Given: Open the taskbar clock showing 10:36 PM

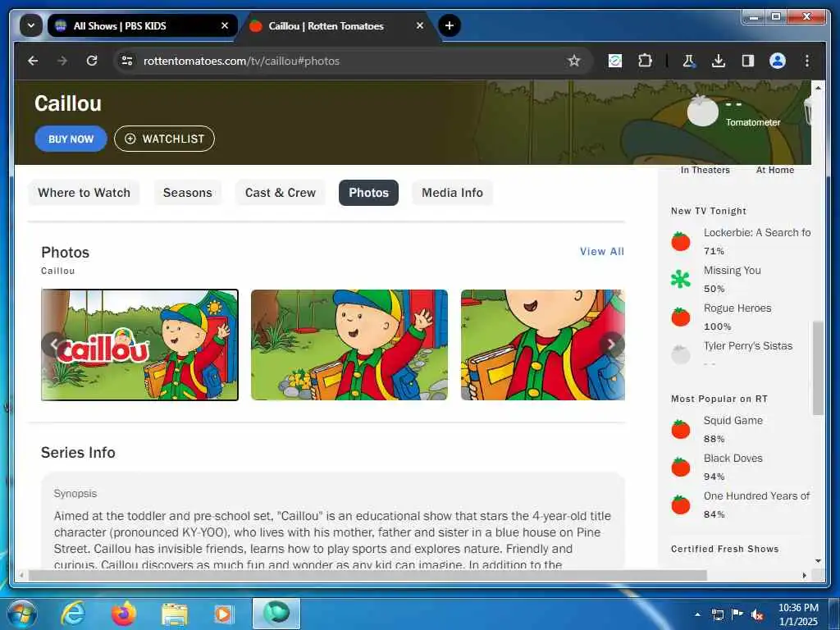Looking at the screenshot, I should (798, 614).
